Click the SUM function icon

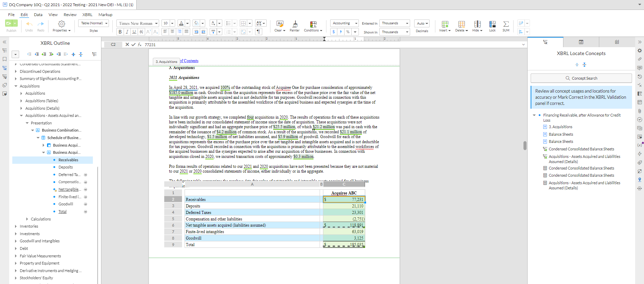point(506,24)
